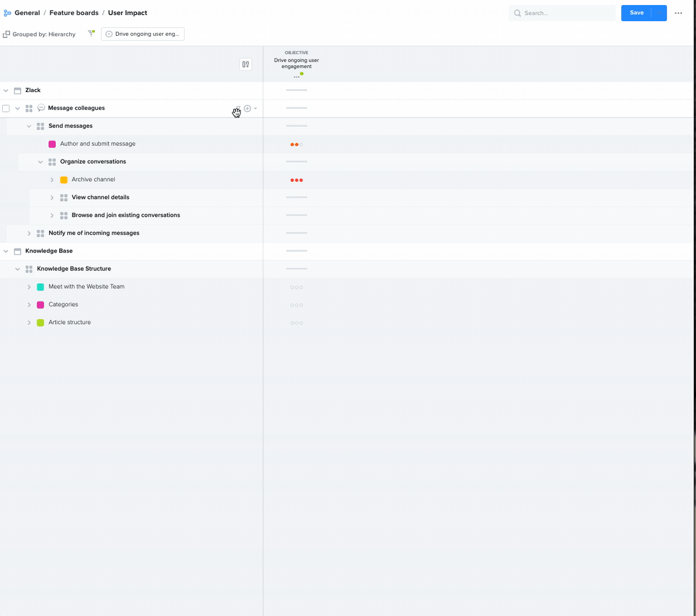
Task: Set objective score dots for Categories row
Action: [x=297, y=305]
